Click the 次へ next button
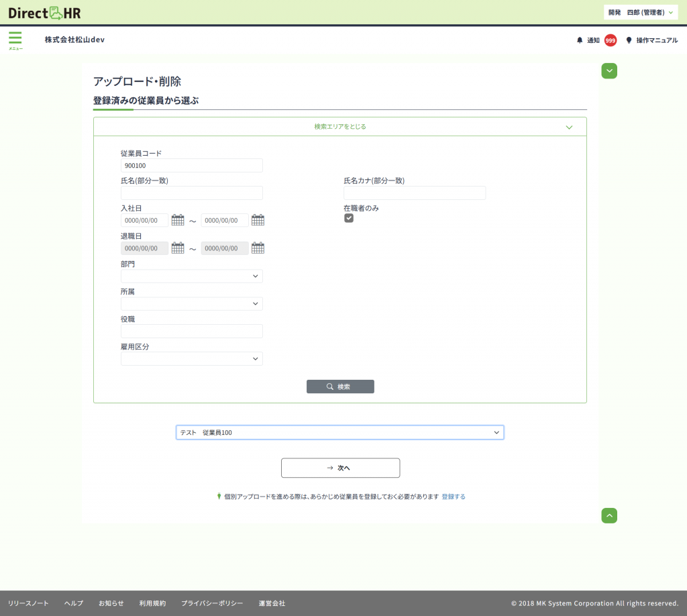The height and width of the screenshot is (616, 687). [340, 468]
